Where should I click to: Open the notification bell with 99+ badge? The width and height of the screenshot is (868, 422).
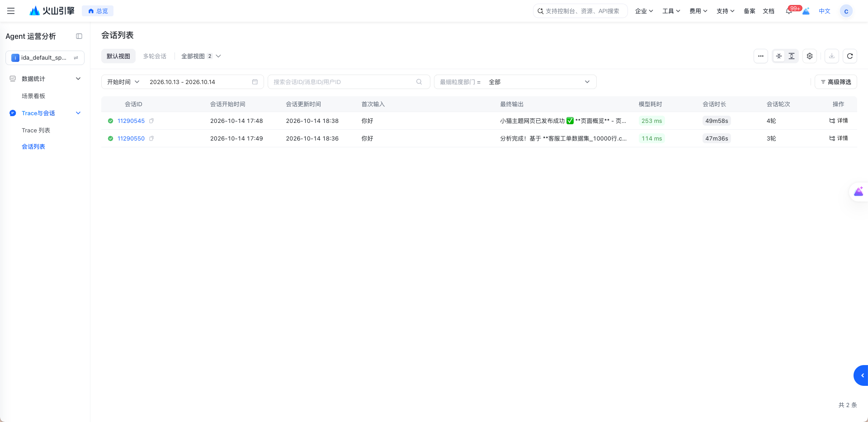(x=789, y=11)
